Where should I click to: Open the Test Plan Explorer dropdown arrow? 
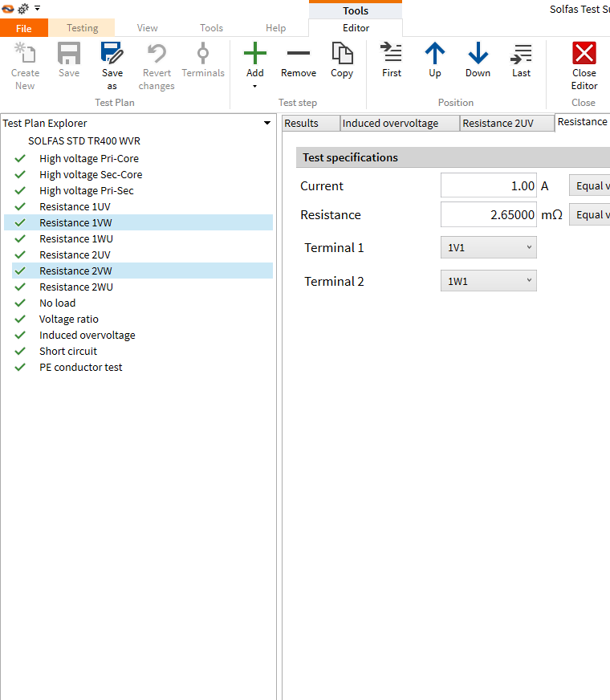click(x=267, y=123)
